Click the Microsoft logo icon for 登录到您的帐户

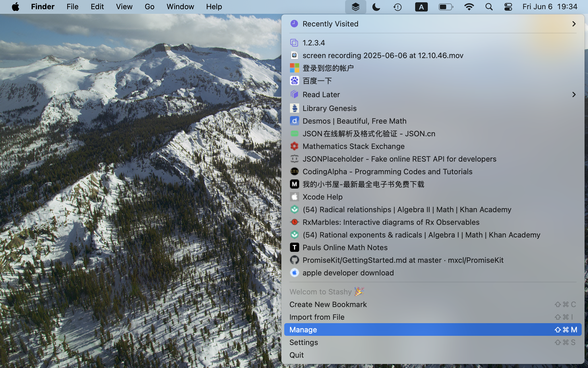294,68
